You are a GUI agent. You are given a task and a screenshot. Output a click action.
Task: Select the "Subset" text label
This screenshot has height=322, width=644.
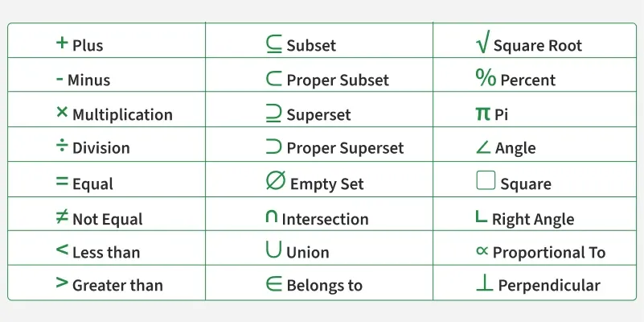[x=311, y=47]
